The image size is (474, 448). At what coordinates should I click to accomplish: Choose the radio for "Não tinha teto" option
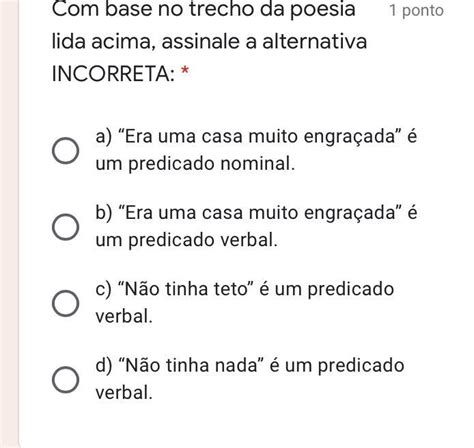click(66, 303)
